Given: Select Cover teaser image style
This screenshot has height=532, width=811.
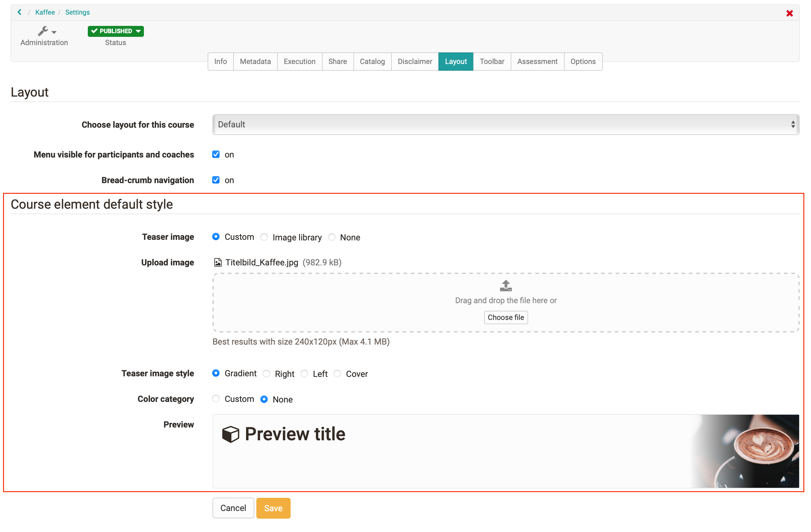Looking at the screenshot, I should point(337,374).
